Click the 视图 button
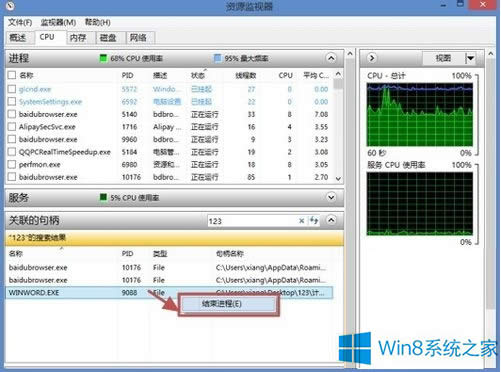The width and height of the screenshot is (501, 372). click(x=443, y=58)
